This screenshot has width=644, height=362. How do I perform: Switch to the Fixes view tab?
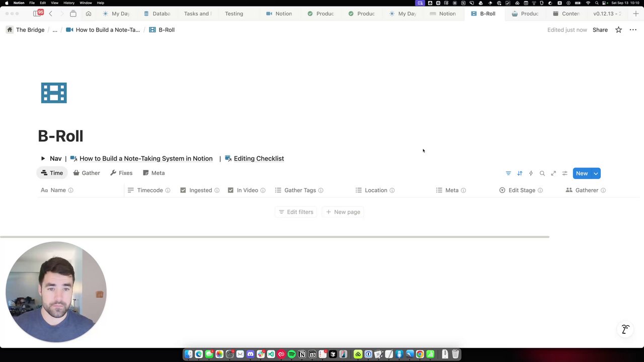click(x=121, y=173)
